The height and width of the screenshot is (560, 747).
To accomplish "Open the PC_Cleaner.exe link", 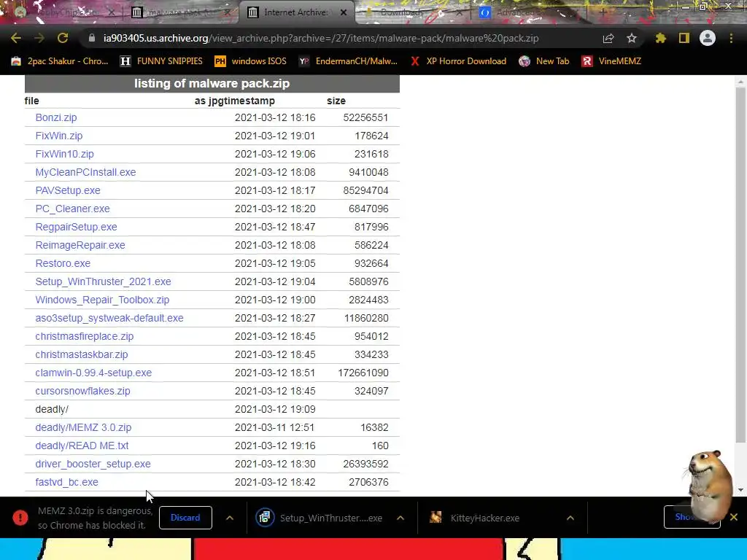I will point(72,209).
